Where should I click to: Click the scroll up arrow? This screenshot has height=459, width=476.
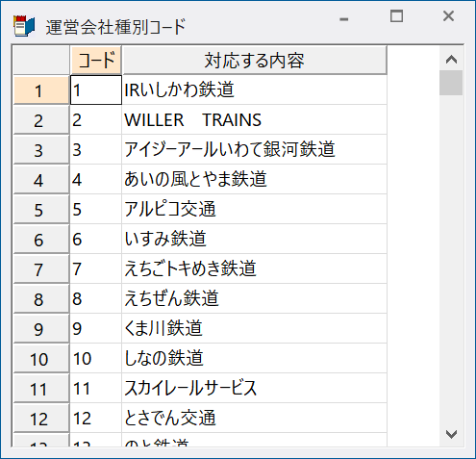tap(451, 59)
